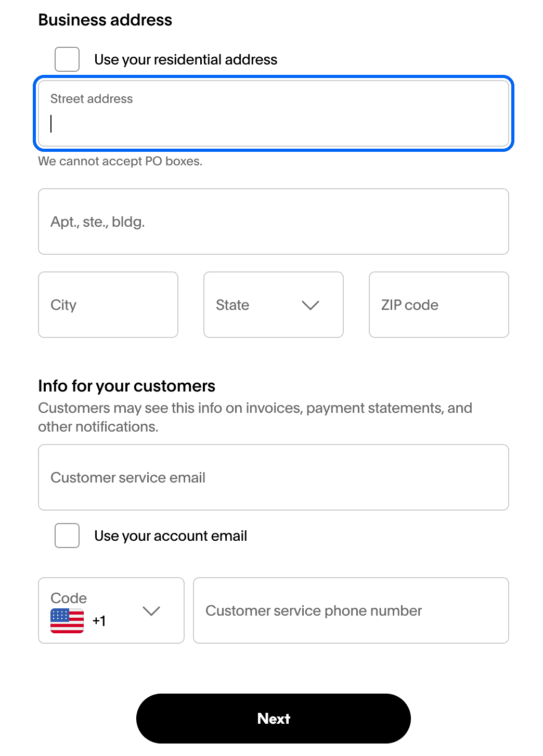
Task: Click into the ZIP code field
Action: pyautogui.click(x=438, y=305)
